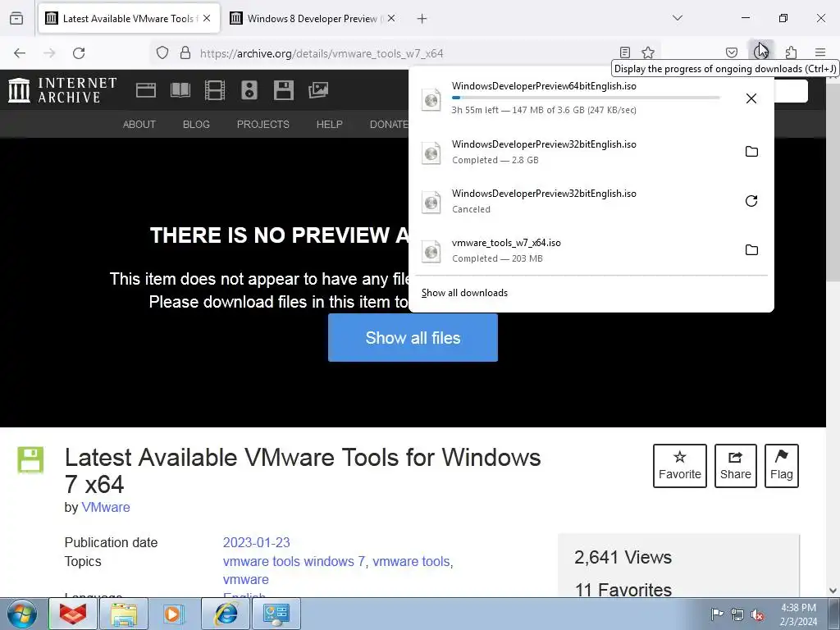Click the address bar URL field

point(404,53)
